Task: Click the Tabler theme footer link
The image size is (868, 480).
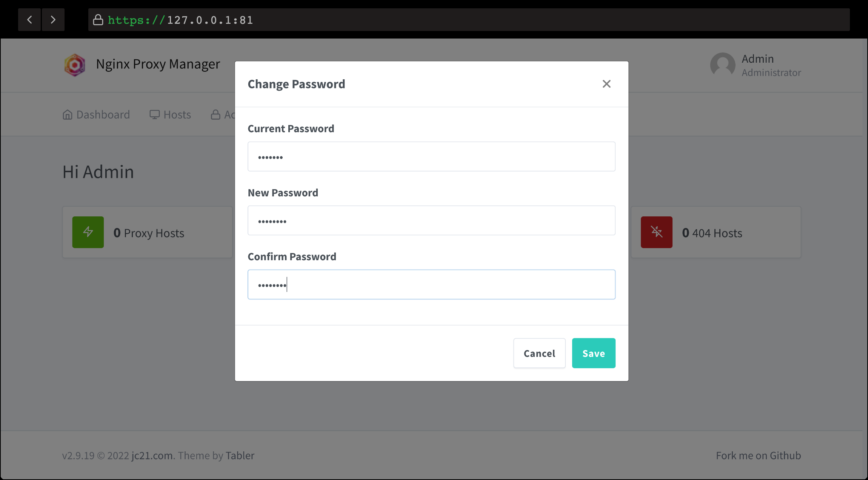Action: (x=240, y=455)
